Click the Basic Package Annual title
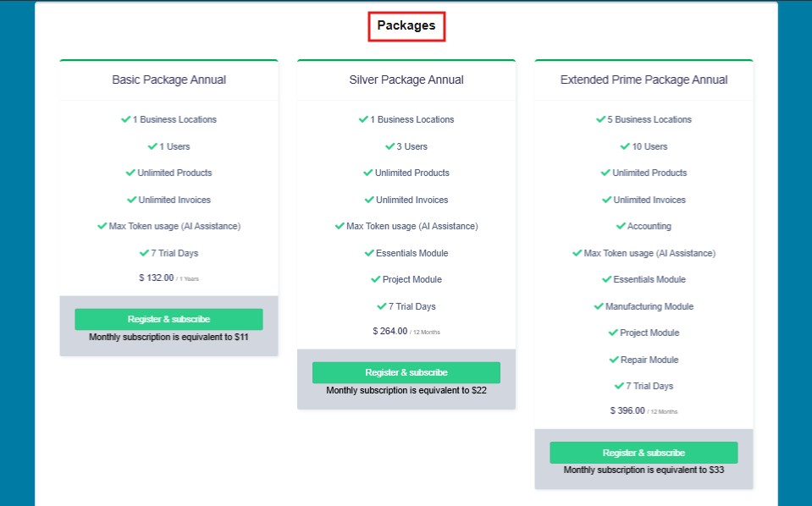 [x=168, y=80]
